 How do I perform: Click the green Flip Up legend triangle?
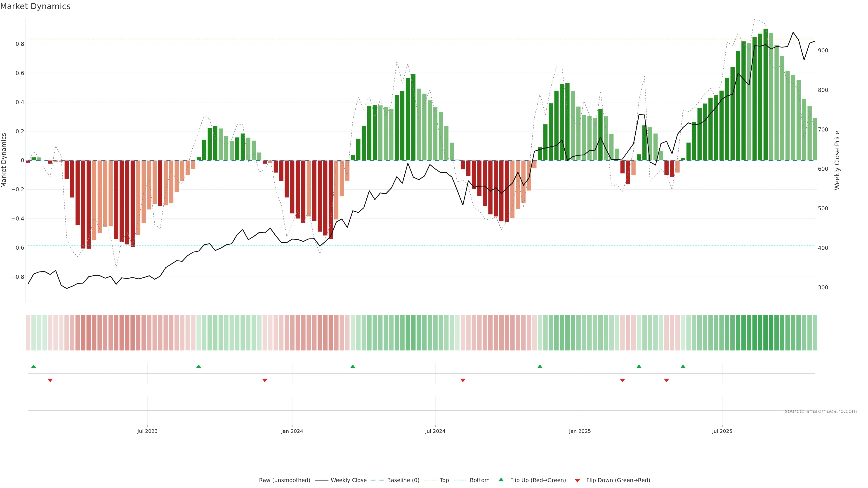click(x=501, y=480)
